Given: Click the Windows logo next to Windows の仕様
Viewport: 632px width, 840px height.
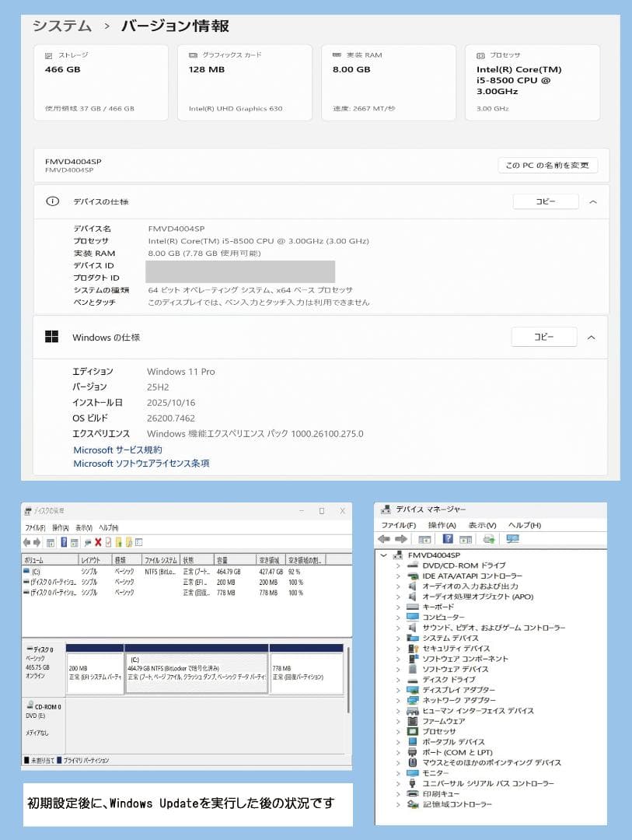Looking at the screenshot, I should click(x=52, y=336).
